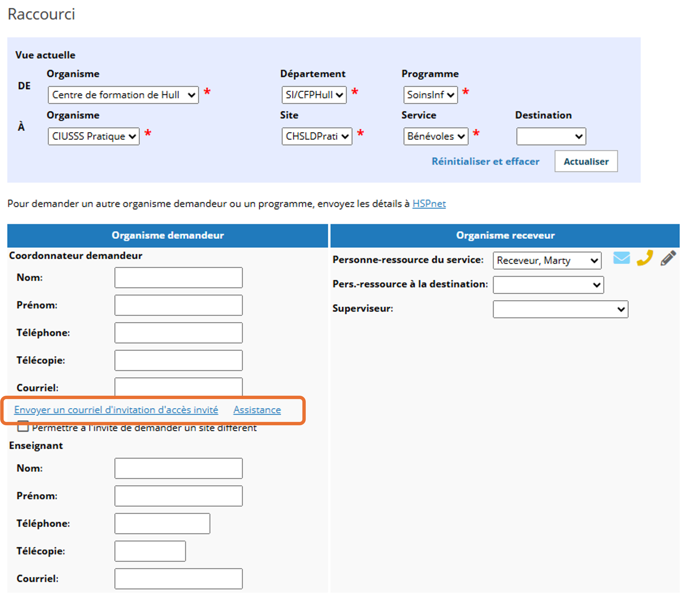Image resolution: width=700 pixels, height=595 pixels.
Task: Check the allow different site checkbox
Action: 23,427
